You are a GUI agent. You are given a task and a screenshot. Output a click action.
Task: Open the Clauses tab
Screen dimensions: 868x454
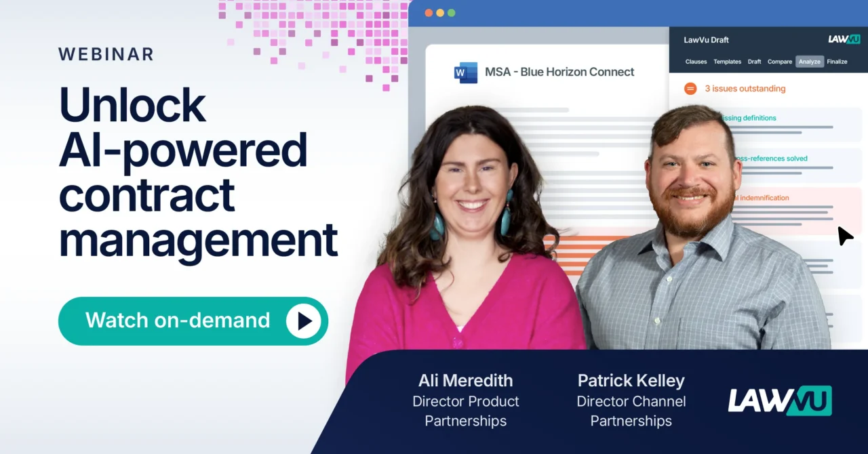(x=696, y=61)
